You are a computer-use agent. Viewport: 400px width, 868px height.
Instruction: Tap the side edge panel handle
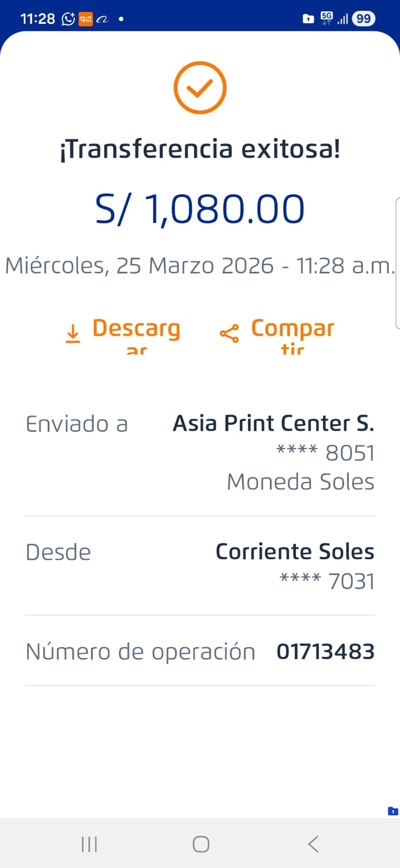coord(397,263)
